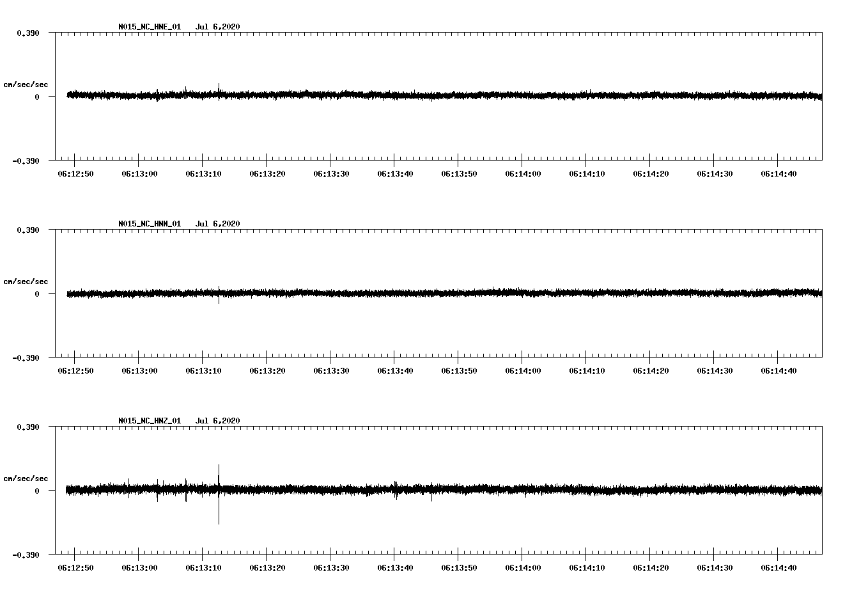Click the -0.390 lower limit on HNZ plot
The image size is (868, 591).
(26, 555)
